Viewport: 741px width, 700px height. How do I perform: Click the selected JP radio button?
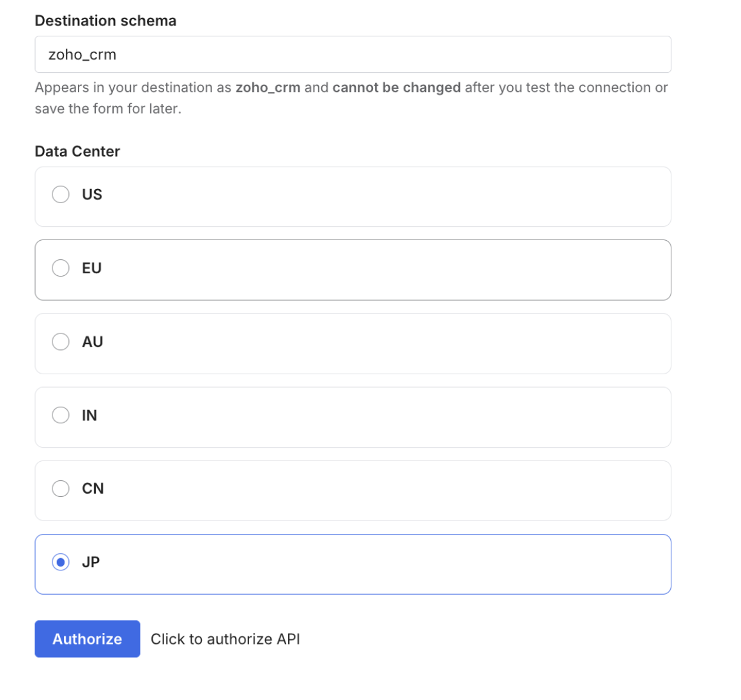[61, 562]
